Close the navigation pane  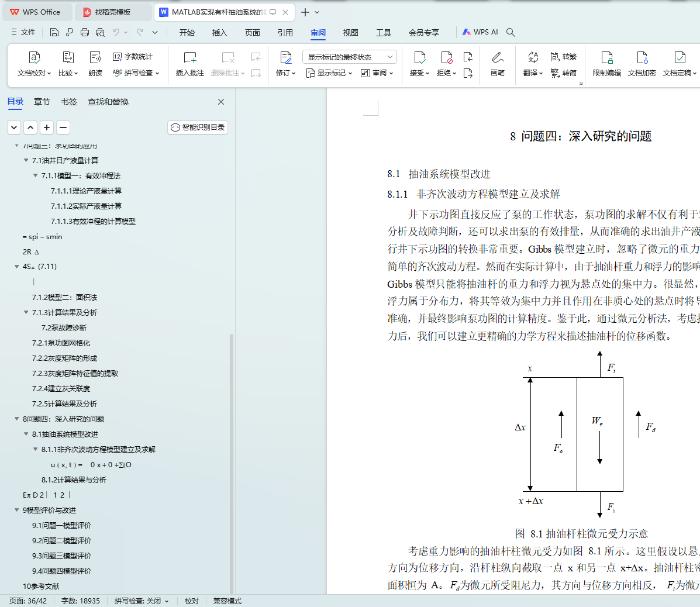(x=221, y=102)
